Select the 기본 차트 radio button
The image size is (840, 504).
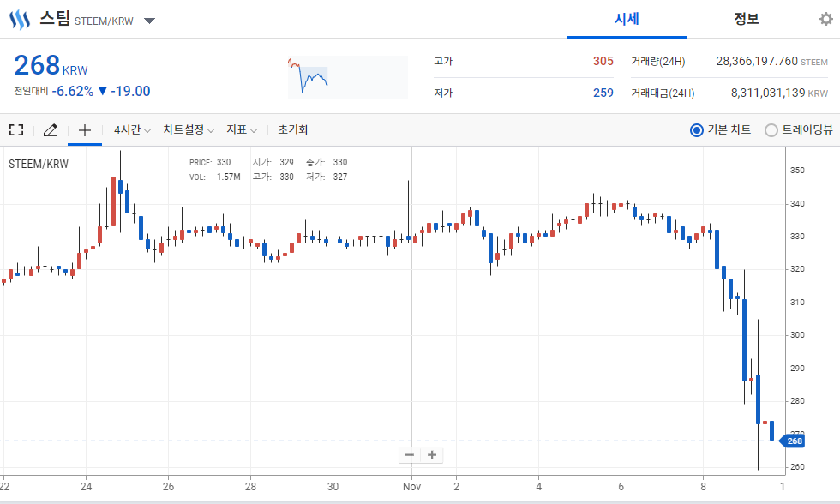pos(696,130)
